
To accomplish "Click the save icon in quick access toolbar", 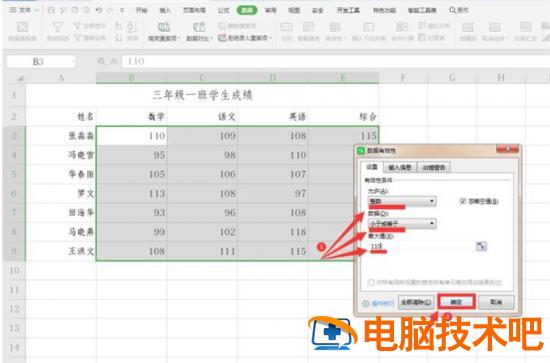I will (x=51, y=10).
